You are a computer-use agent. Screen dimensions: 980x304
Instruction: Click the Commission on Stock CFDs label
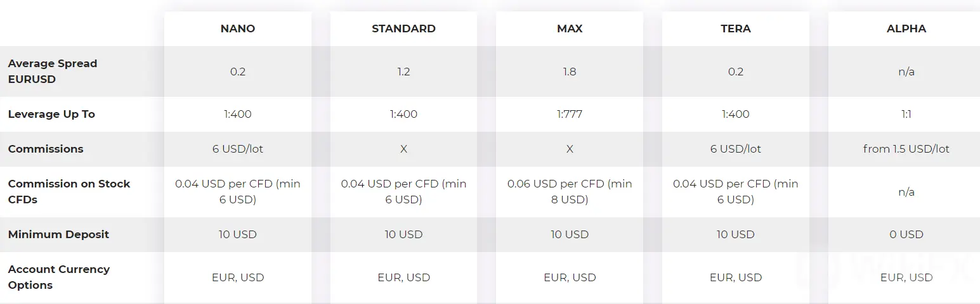click(69, 191)
